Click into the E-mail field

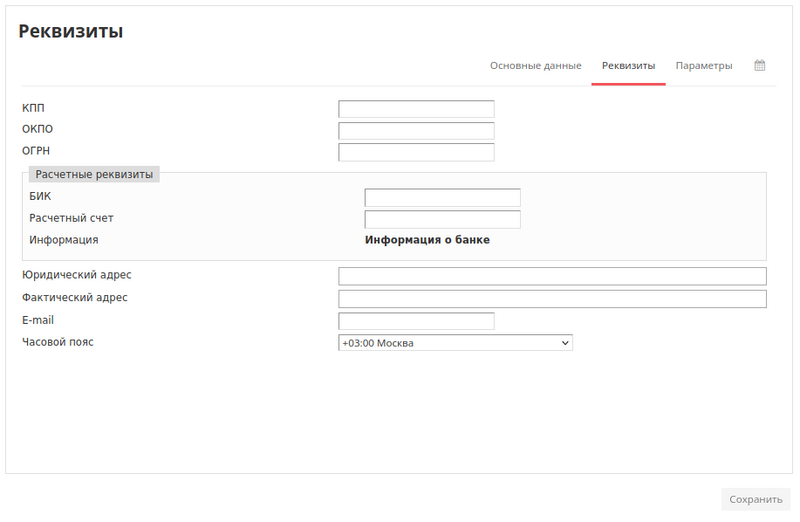(416, 321)
